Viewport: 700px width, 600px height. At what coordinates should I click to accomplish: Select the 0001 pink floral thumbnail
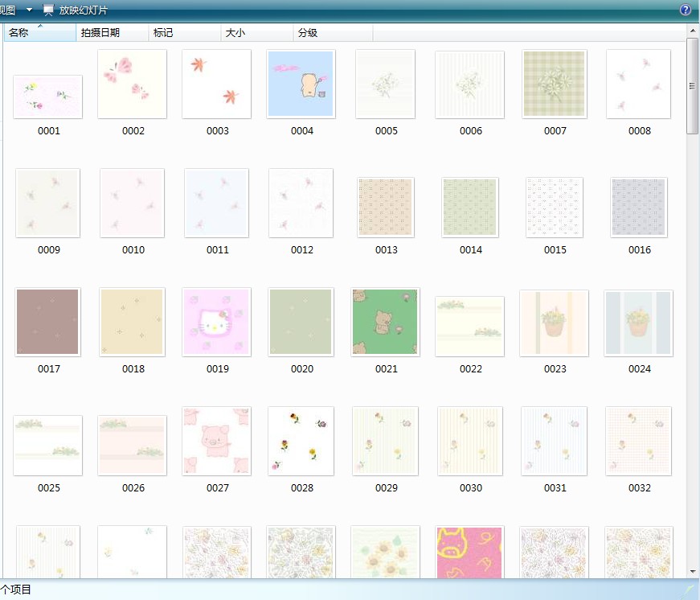[47, 97]
